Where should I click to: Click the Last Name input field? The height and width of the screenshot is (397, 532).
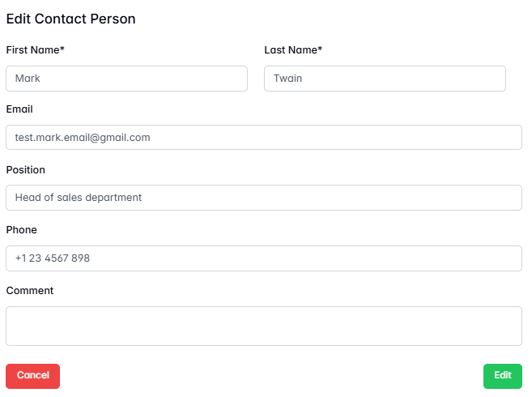[x=385, y=79]
